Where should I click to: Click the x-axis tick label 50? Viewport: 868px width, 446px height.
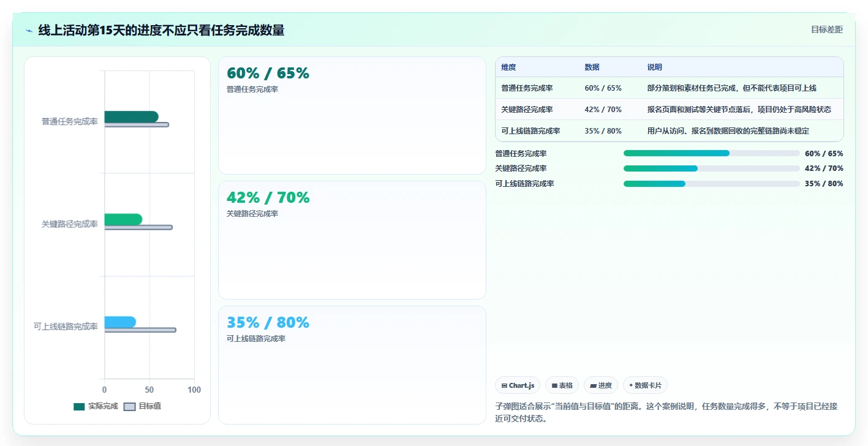pos(149,390)
